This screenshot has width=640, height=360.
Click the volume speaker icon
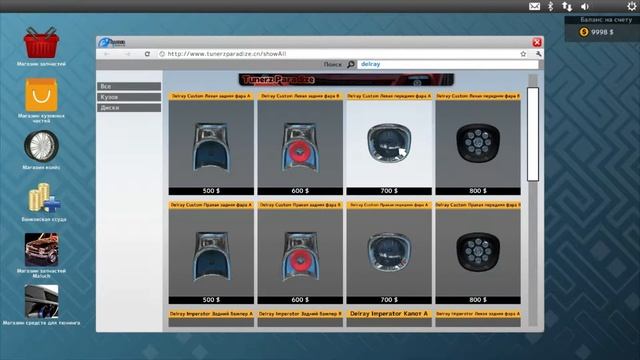(585, 7)
